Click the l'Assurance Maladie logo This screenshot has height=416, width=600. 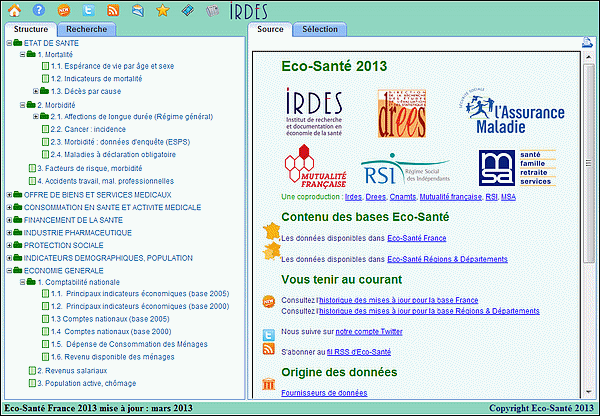tap(512, 111)
